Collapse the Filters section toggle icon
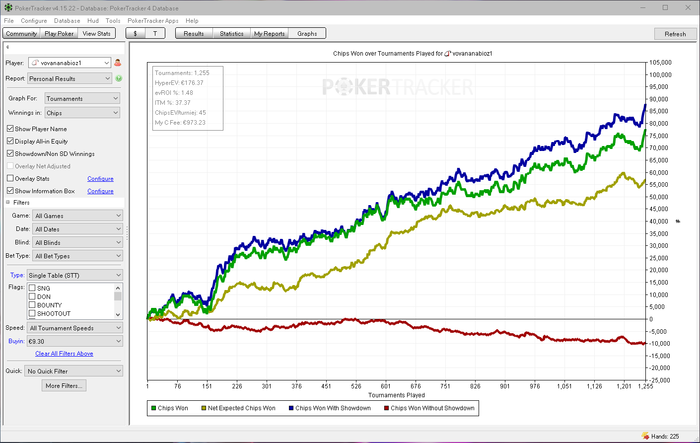The image size is (700, 443). [x=8, y=202]
